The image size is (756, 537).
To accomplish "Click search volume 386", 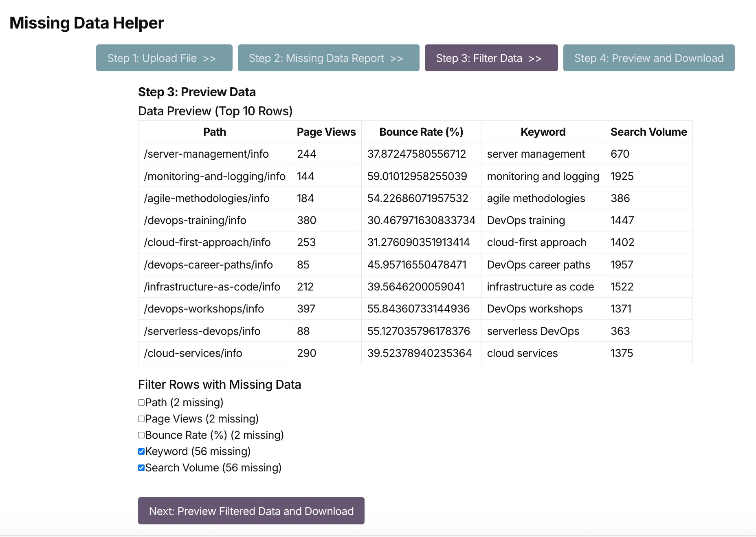I will (648, 198).
